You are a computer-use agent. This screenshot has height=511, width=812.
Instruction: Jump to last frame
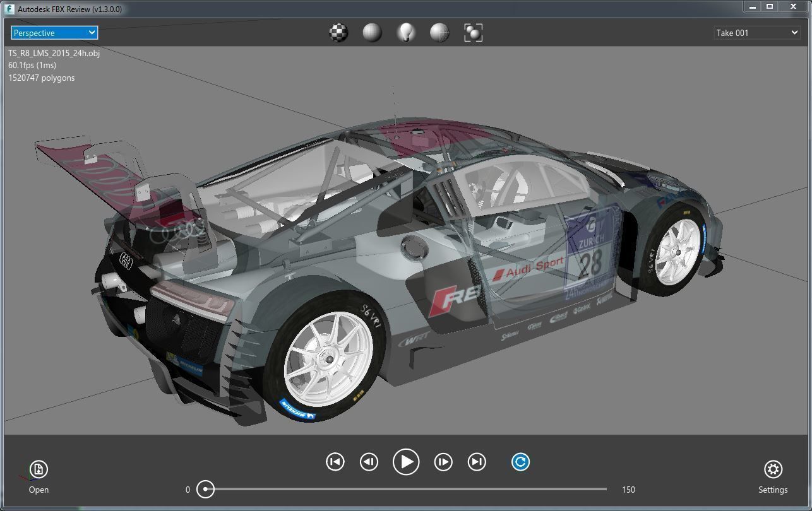[x=477, y=462]
